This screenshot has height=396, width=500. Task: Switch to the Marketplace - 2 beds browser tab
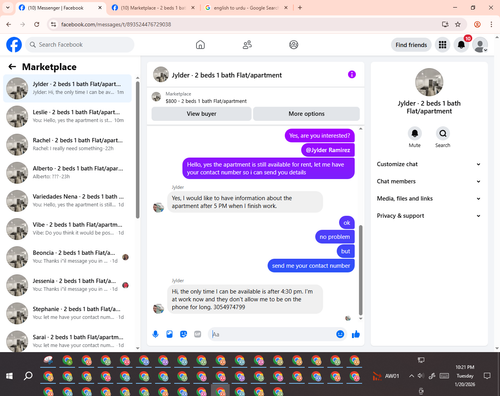pos(153,8)
